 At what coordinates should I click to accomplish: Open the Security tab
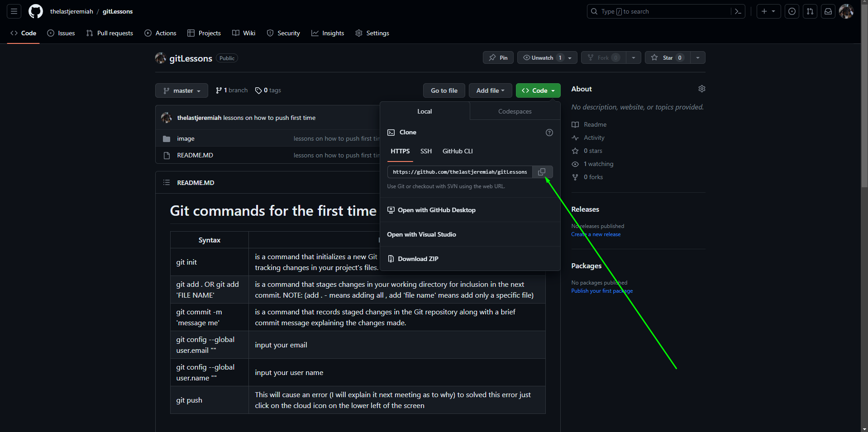pos(283,33)
